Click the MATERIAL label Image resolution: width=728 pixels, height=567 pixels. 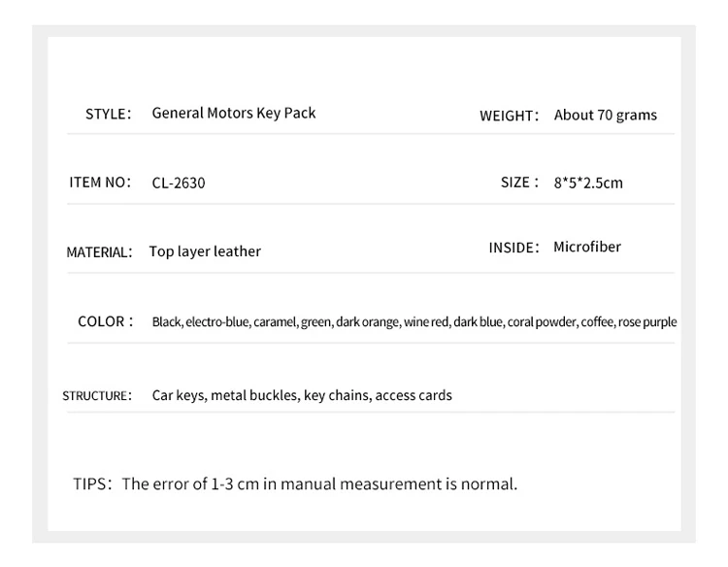click(x=98, y=251)
